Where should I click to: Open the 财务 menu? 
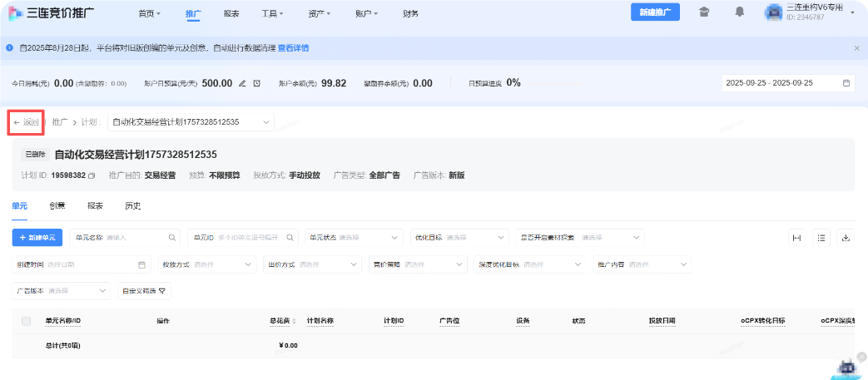[411, 13]
